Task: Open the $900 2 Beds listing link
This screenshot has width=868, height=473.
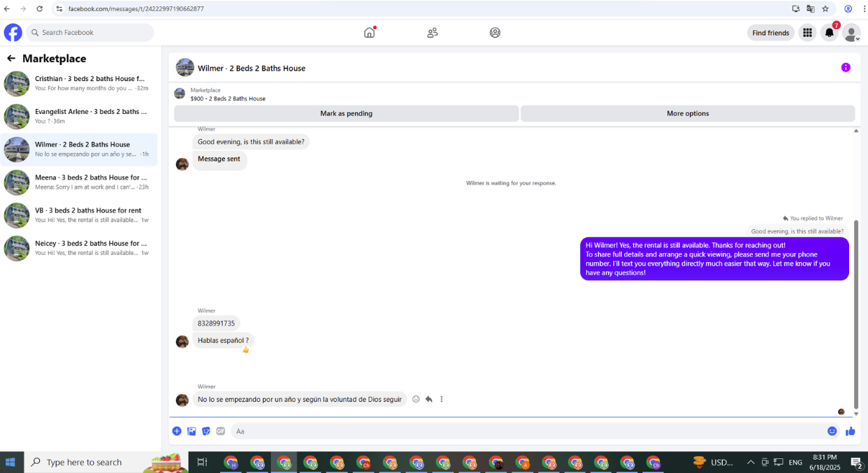Action: coord(228,99)
